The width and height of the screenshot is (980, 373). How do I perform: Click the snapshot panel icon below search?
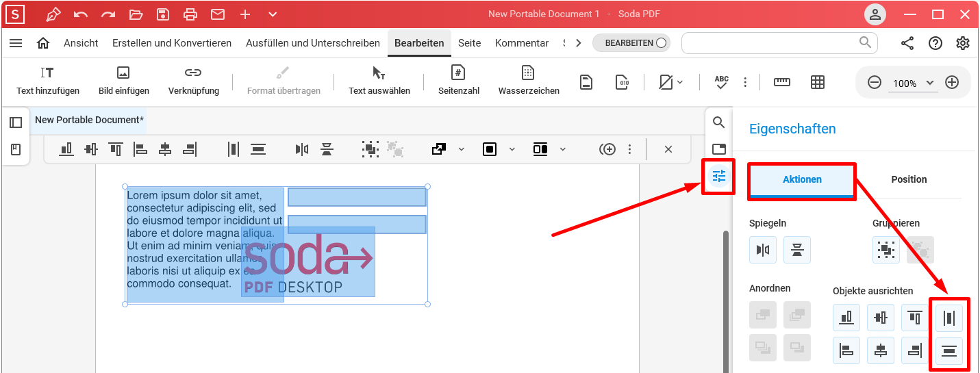tap(718, 149)
